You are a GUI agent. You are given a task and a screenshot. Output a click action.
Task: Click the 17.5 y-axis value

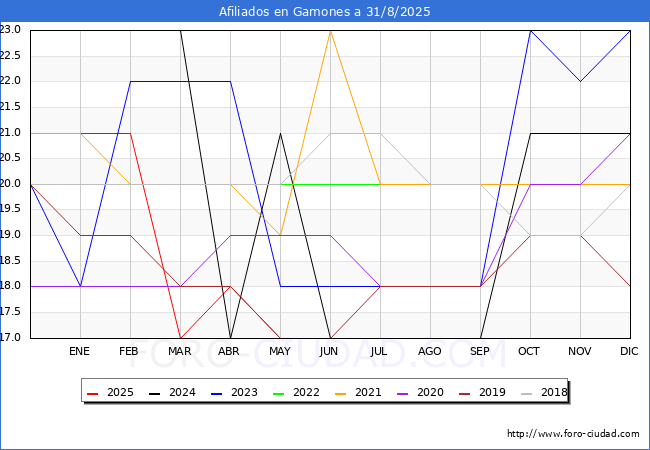[x=10, y=312]
